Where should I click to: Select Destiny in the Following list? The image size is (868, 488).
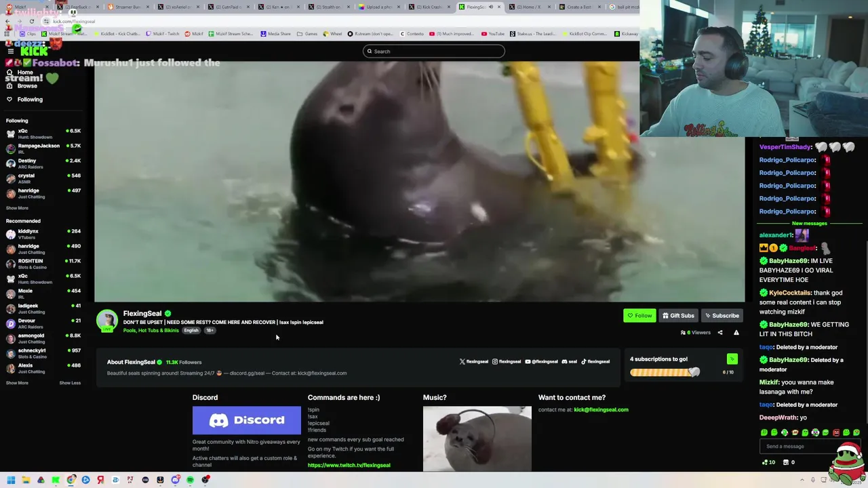click(43, 163)
